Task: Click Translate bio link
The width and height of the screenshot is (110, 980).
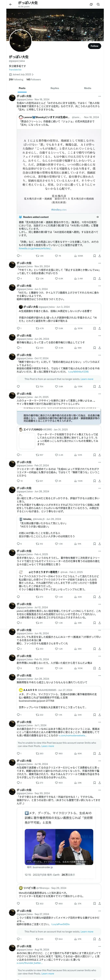Action: pyautogui.click(x=15, y=70)
